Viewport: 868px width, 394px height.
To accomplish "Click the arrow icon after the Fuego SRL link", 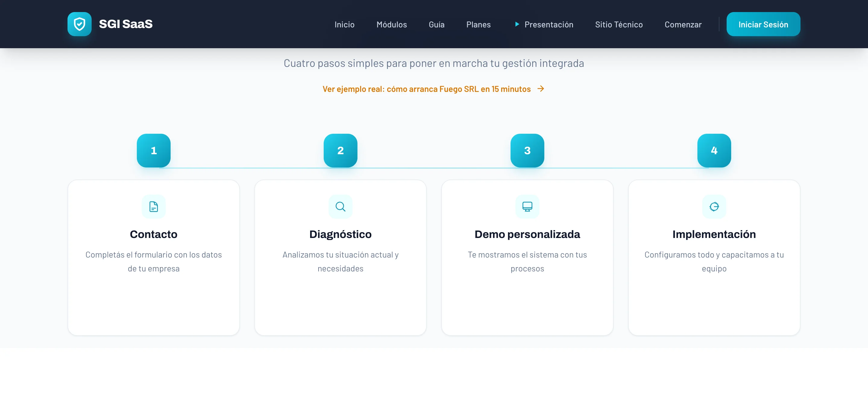I will point(541,89).
